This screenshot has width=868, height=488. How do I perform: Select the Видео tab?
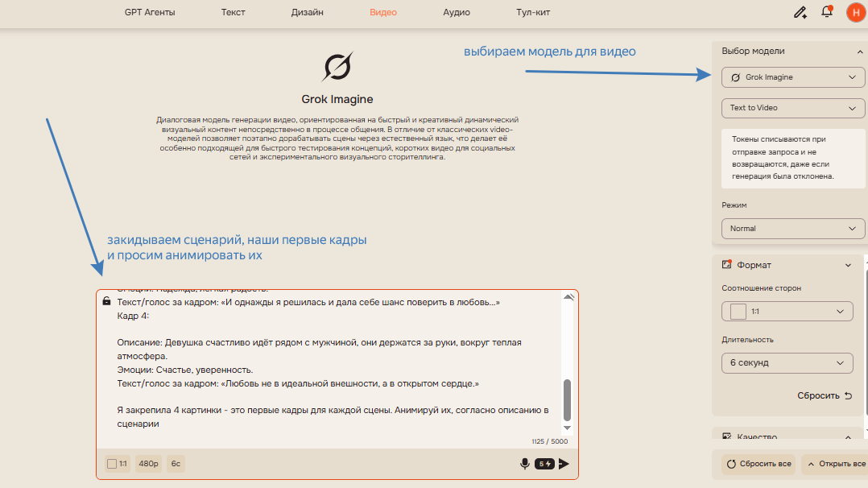click(383, 12)
